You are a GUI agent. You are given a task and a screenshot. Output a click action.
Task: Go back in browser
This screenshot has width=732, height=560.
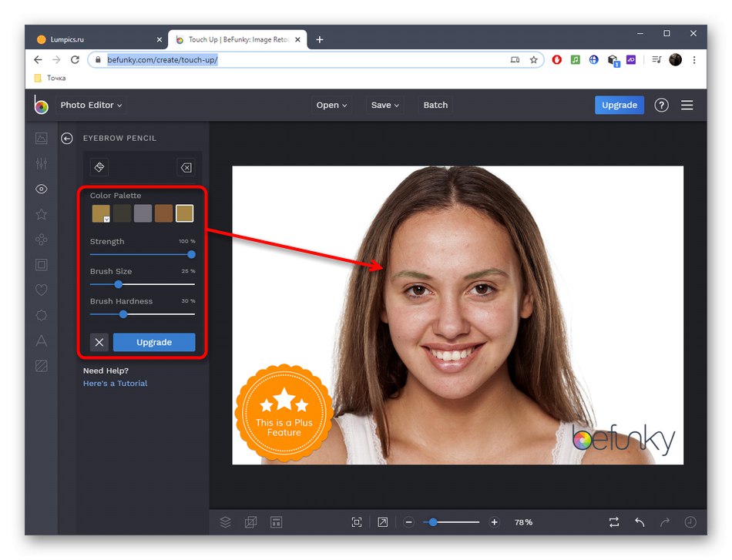(39, 60)
